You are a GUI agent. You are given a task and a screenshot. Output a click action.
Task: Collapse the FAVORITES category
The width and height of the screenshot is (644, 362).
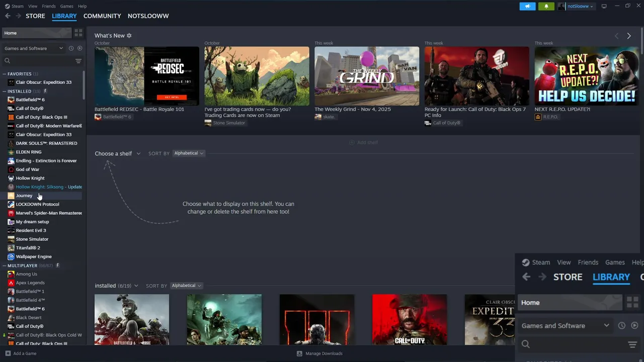click(x=4, y=74)
